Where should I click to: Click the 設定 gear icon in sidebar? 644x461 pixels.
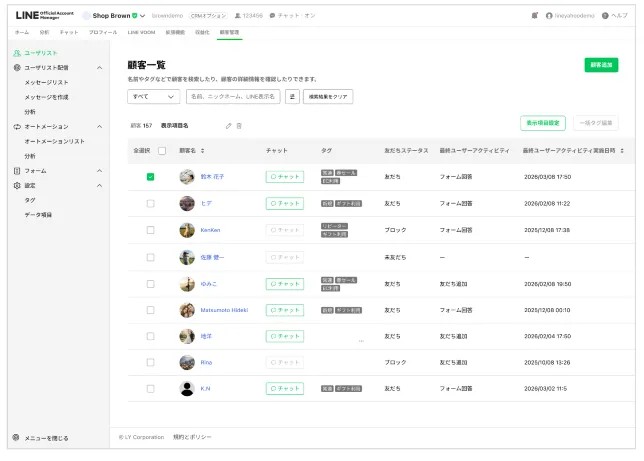click(x=17, y=185)
